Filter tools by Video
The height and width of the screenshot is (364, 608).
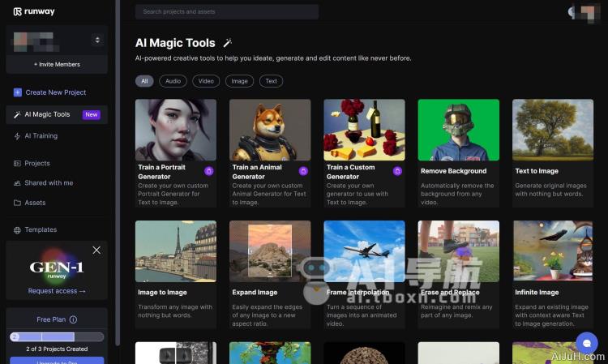(207, 81)
